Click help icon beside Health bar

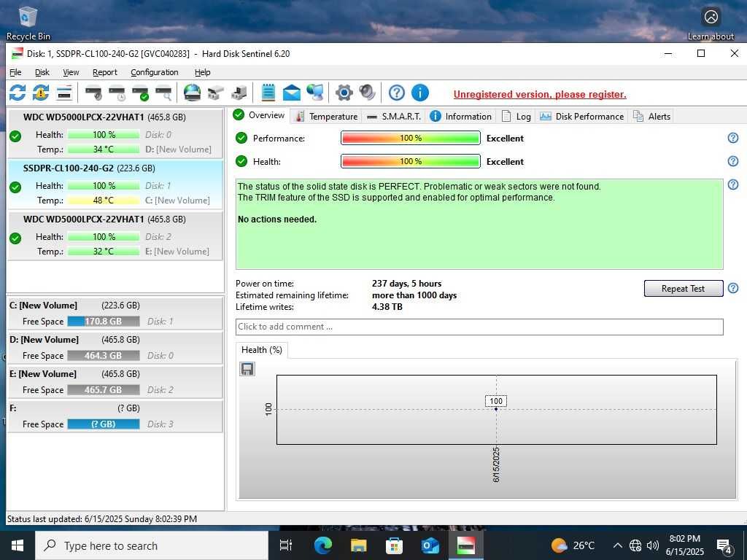732,161
